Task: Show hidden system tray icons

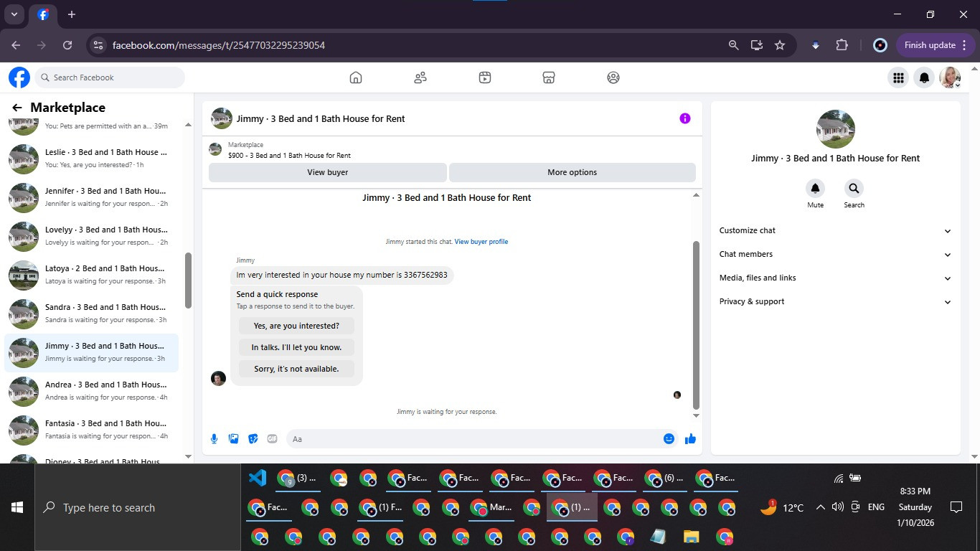Action: 820,507
